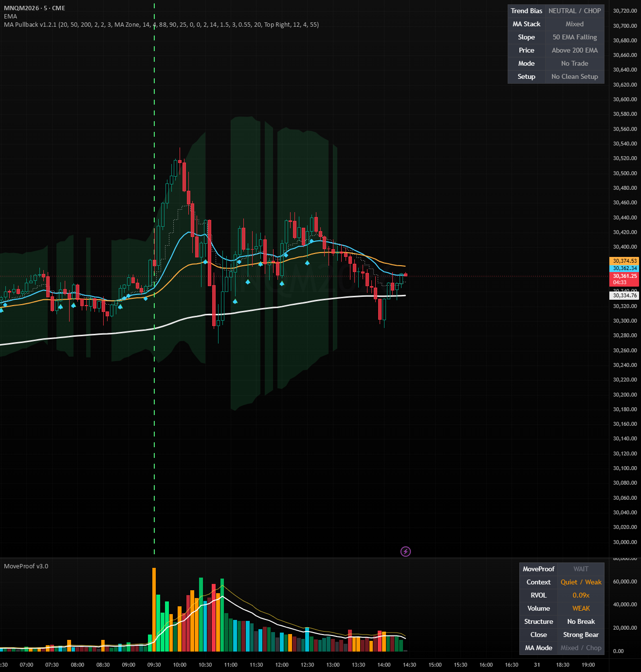Click the white 30,334.76 price label
Screen dimensions: 641x672
click(x=625, y=295)
